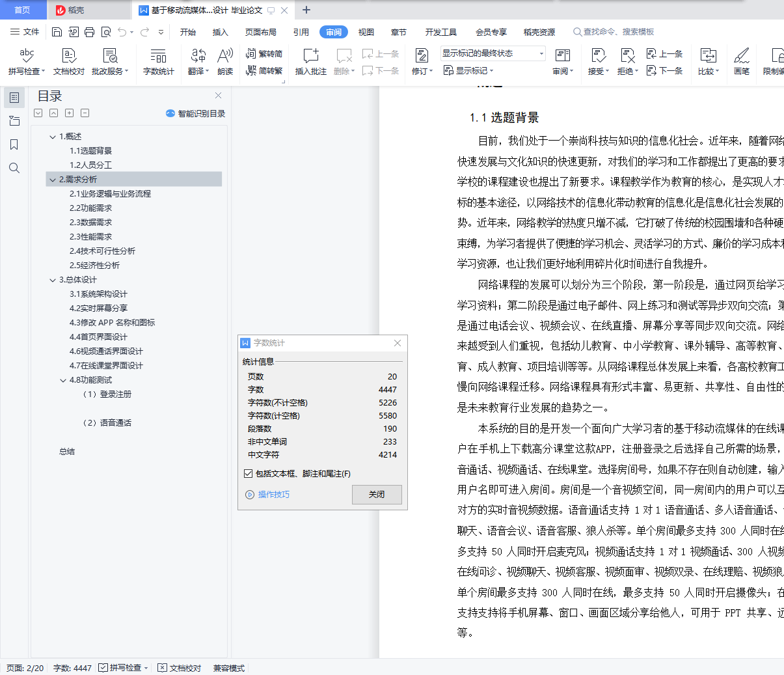Open the quick access toolbar customize arrow
Image resolution: width=784 pixels, height=675 pixels.
161,32
